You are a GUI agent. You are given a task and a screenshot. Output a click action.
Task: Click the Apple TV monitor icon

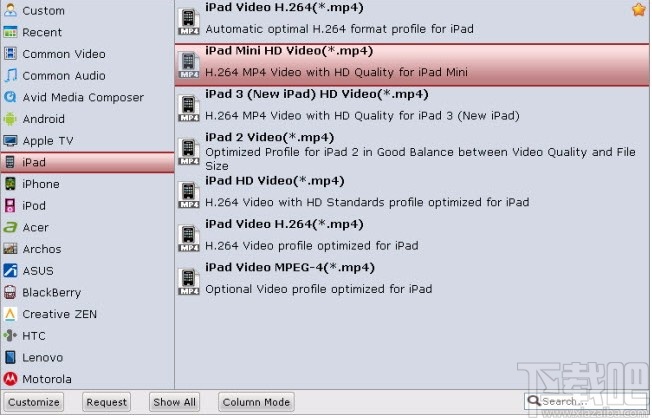coord(10,141)
